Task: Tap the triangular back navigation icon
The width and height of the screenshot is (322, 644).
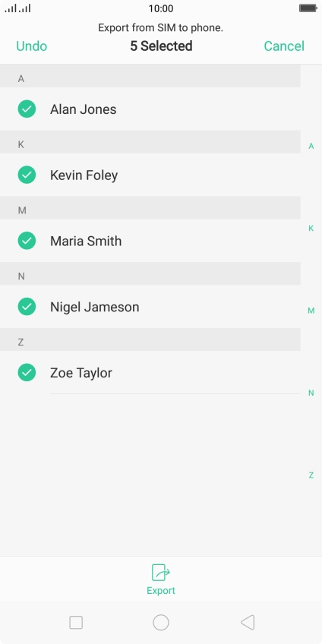Action: click(248, 622)
